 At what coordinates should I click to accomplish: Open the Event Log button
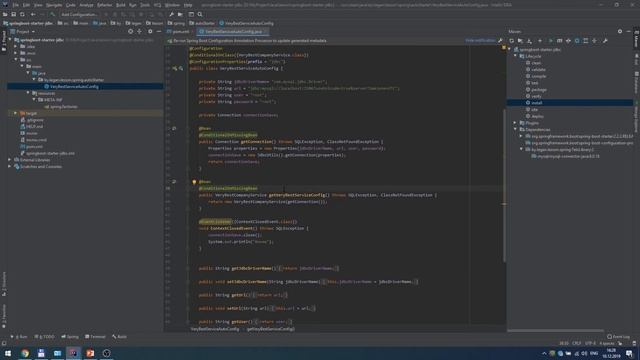point(618,337)
